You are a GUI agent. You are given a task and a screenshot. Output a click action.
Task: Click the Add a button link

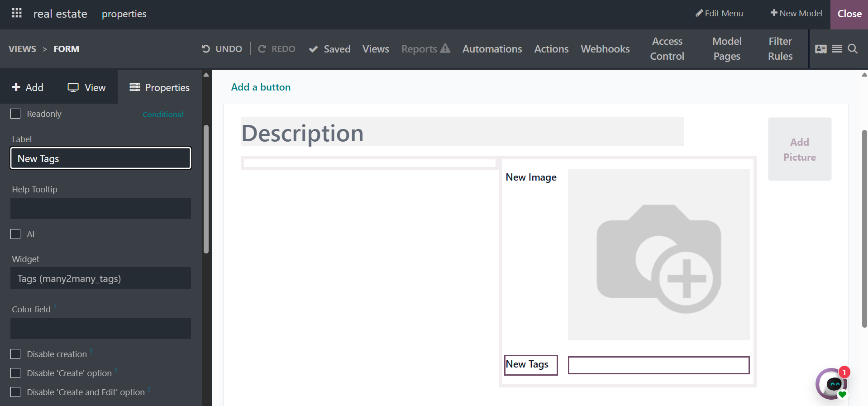pos(261,87)
